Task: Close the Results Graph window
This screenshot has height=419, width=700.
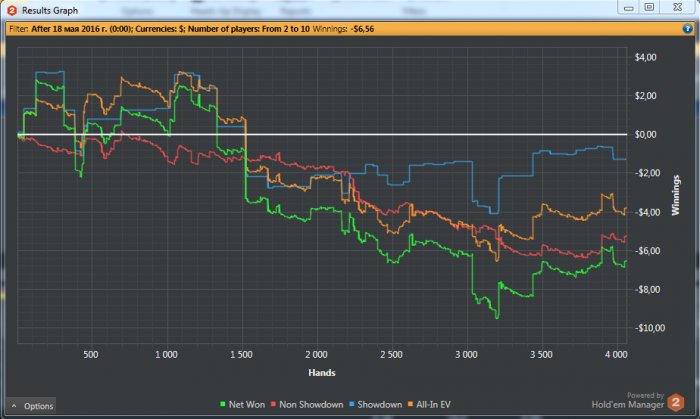Action: click(677, 7)
